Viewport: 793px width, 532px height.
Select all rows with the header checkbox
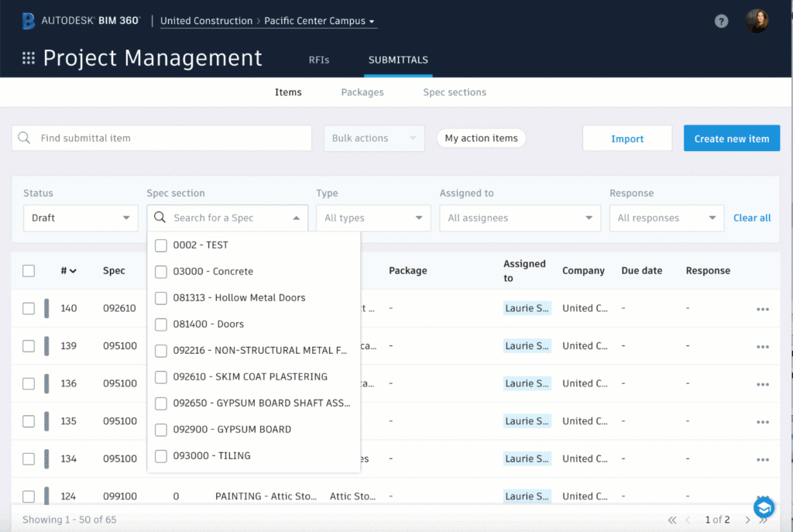click(x=29, y=271)
